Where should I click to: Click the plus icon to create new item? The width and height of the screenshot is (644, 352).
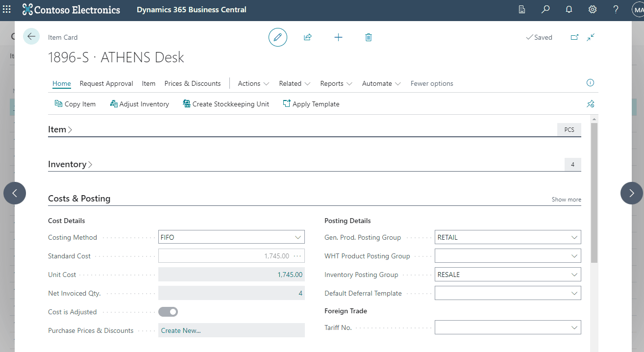click(x=338, y=37)
